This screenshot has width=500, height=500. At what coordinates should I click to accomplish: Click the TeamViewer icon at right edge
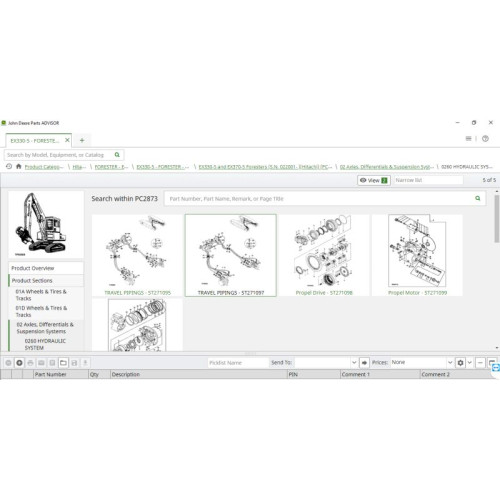(496, 368)
